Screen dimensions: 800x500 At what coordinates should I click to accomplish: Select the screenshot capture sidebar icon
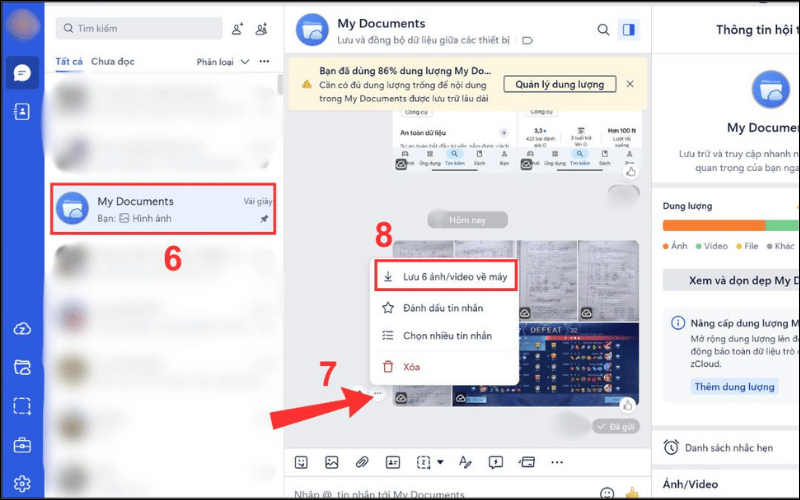pyautogui.click(x=22, y=406)
